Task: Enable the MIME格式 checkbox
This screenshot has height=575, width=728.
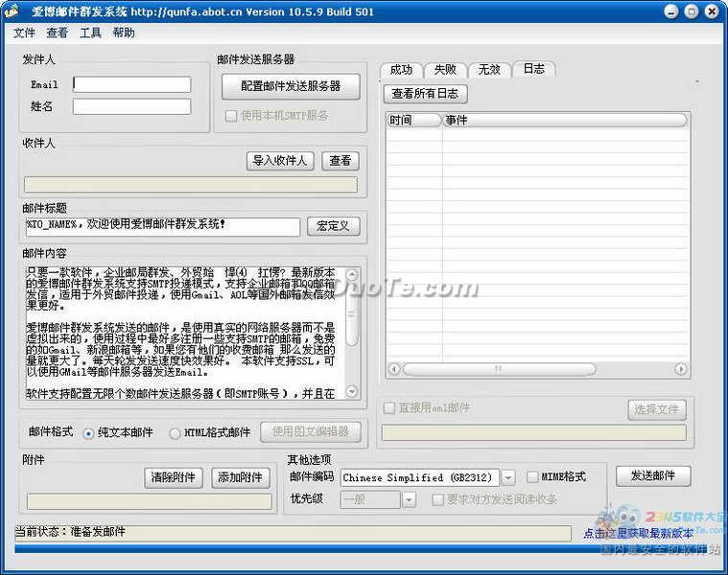Action: coord(532,476)
